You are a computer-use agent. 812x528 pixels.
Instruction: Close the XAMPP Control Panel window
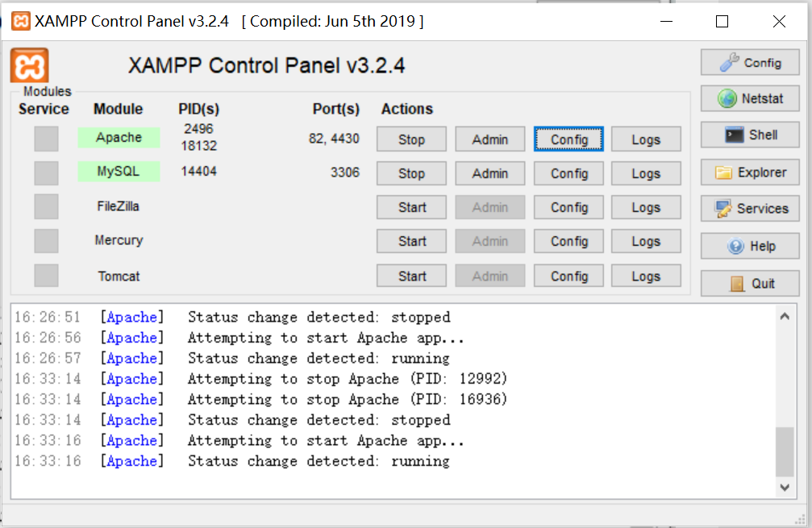[779, 21]
